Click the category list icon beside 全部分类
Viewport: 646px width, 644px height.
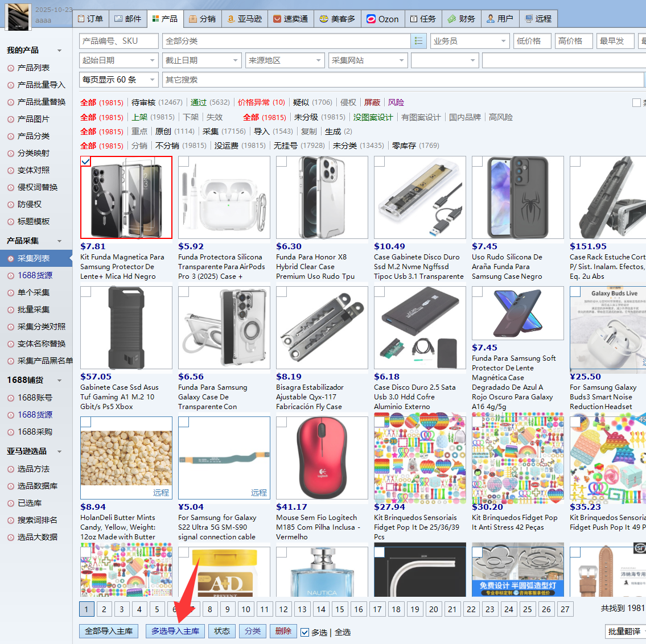coord(418,41)
